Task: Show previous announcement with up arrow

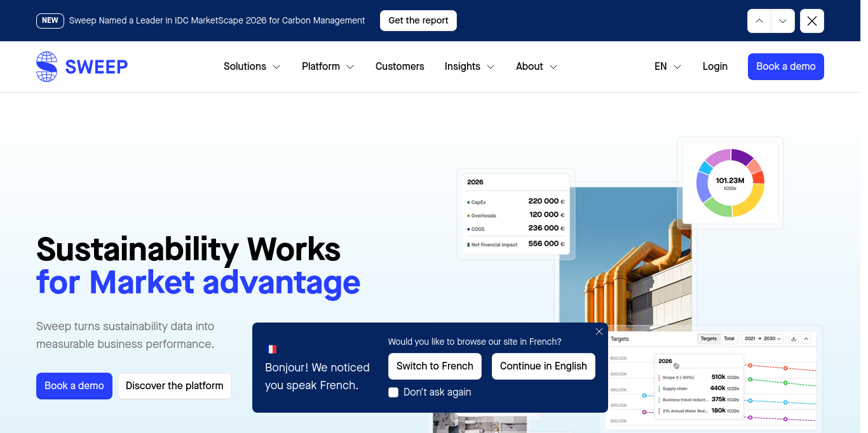Action: [759, 21]
